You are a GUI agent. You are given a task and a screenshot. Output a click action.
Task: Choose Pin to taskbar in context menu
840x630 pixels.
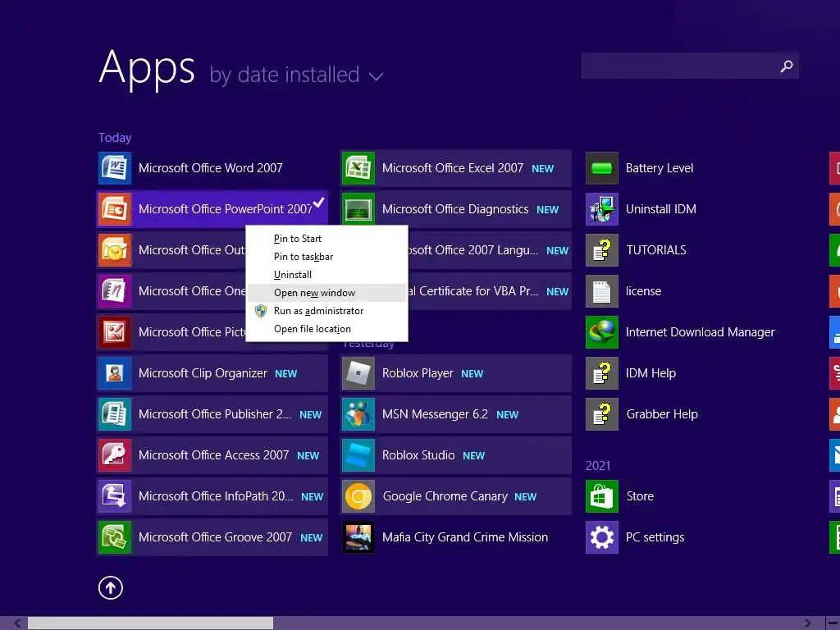point(326,257)
